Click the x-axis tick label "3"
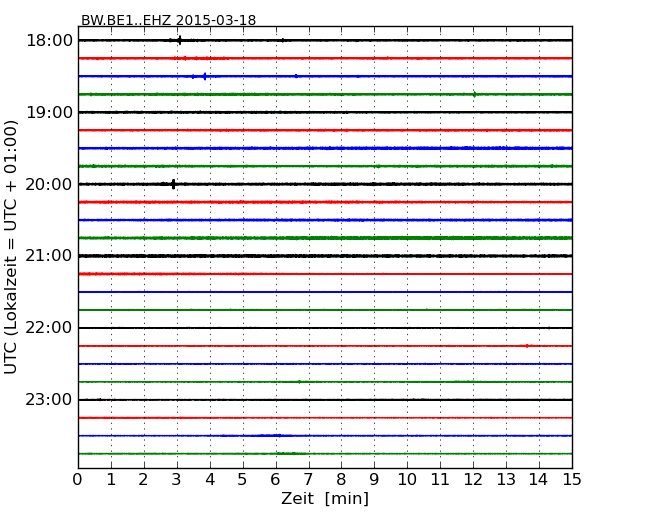This screenshot has height=520, width=650. [177, 480]
